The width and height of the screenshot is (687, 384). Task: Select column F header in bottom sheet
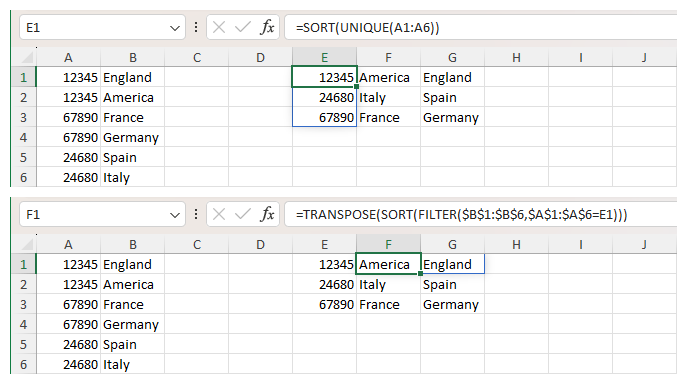pyautogui.click(x=389, y=245)
